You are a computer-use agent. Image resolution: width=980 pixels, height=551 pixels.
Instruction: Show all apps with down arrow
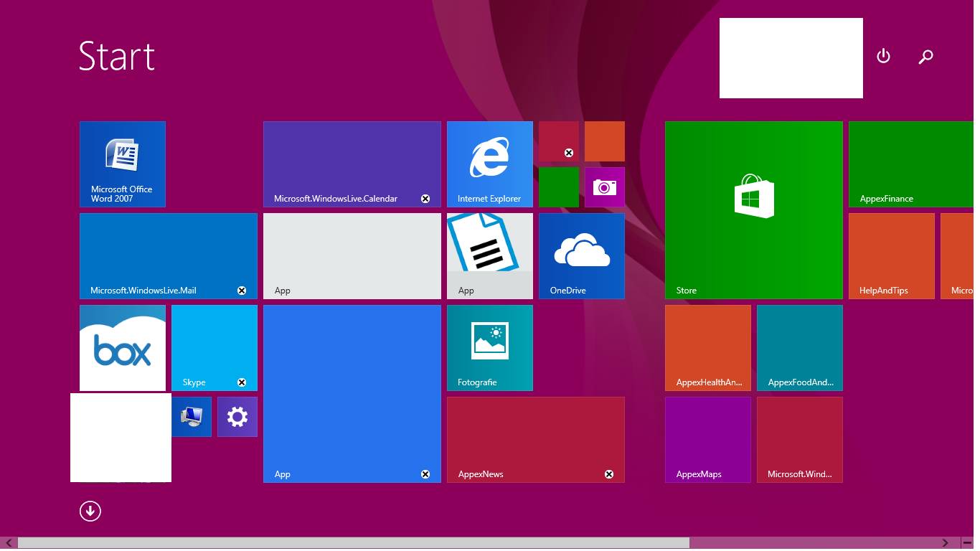click(90, 511)
